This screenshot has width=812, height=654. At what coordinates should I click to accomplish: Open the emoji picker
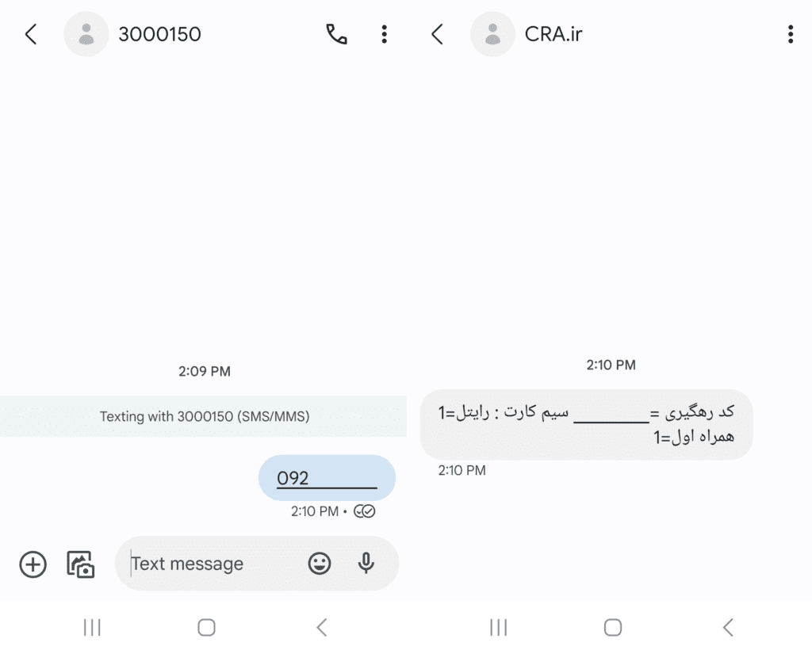[x=318, y=564]
